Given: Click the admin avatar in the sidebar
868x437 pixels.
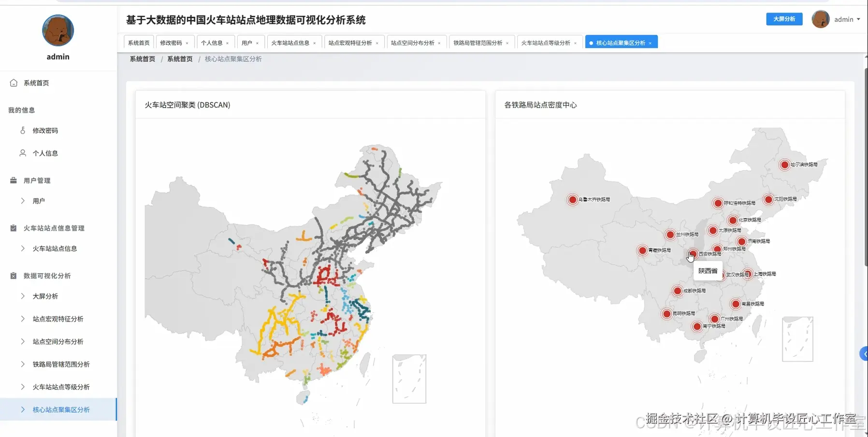Looking at the screenshot, I should (x=58, y=30).
